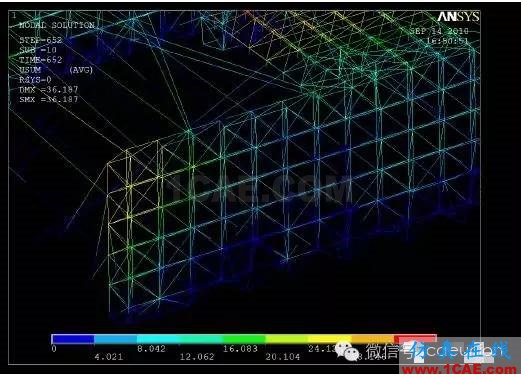Select the RSYS=0 label
The width and height of the screenshot is (521, 377).
click(35, 80)
